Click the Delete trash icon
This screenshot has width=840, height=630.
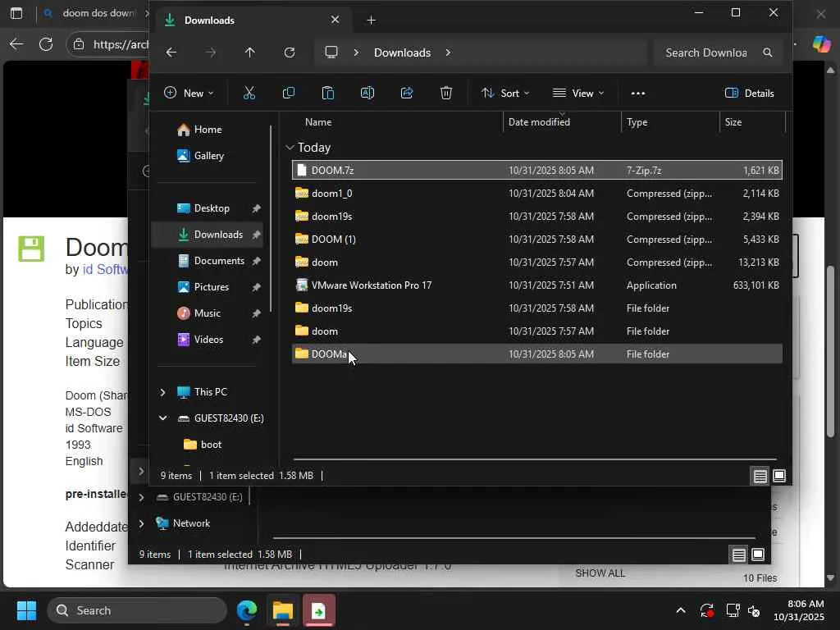click(445, 94)
